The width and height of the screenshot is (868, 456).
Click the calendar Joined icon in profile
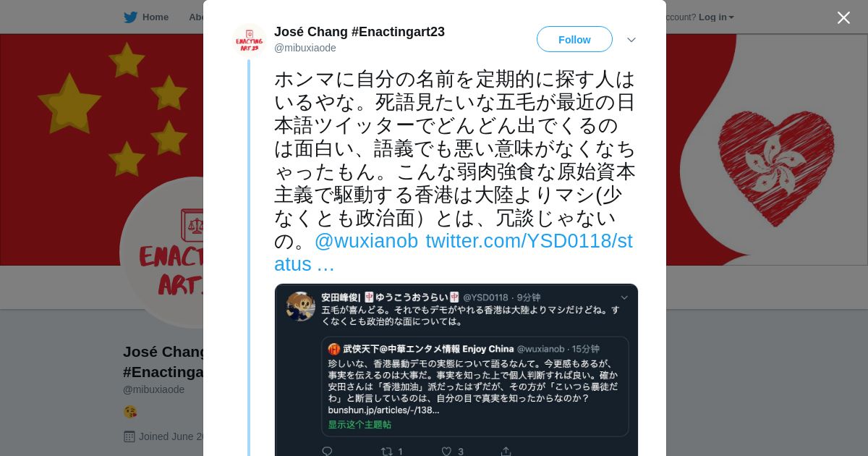click(129, 436)
